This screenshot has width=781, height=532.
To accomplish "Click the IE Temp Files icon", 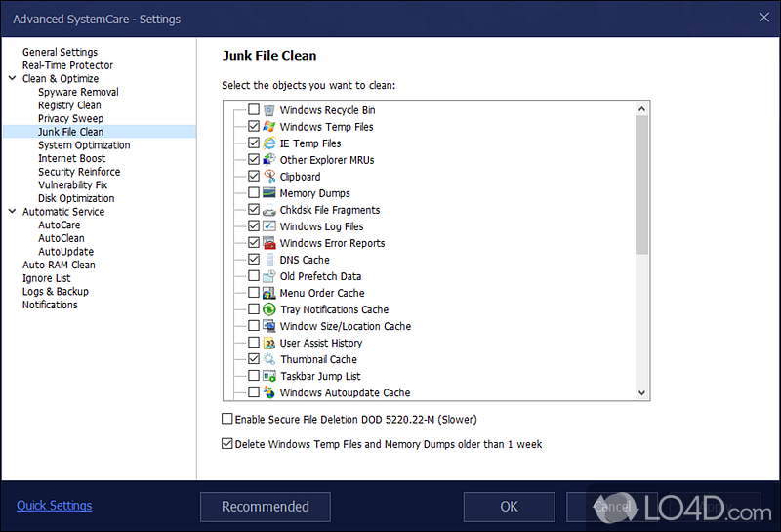I will coord(269,143).
